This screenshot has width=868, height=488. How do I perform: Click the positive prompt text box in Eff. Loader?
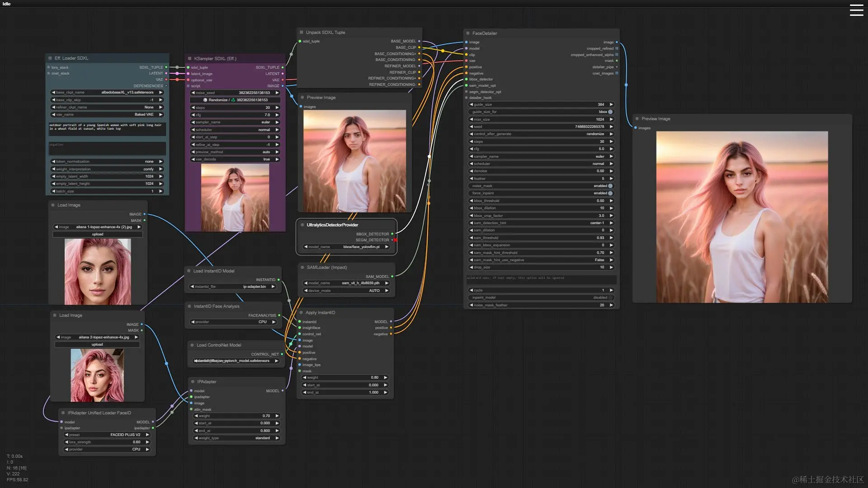tap(107, 128)
